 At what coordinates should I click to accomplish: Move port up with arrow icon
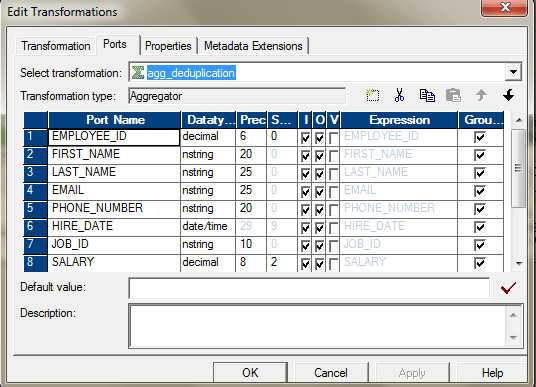point(482,95)
